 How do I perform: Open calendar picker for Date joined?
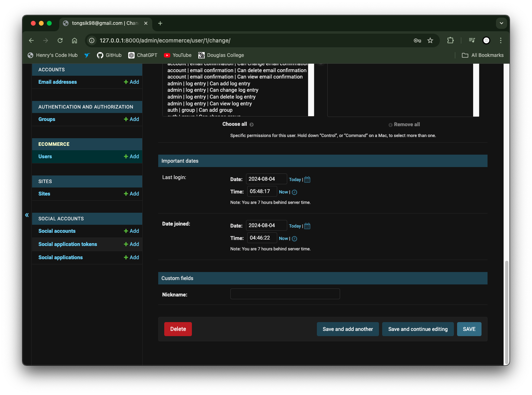(307, 226)
